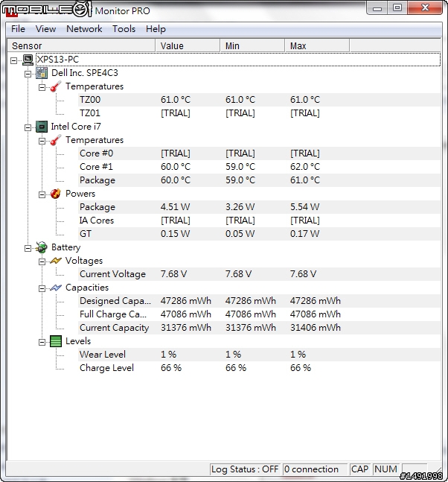Collapse the Intel Core i7 node
Screen dimensions: 448x482
point(28,127)
